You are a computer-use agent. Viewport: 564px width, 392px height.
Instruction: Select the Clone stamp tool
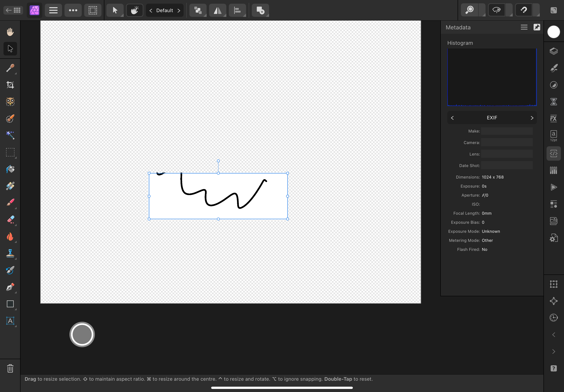click(x=10, y=253)
